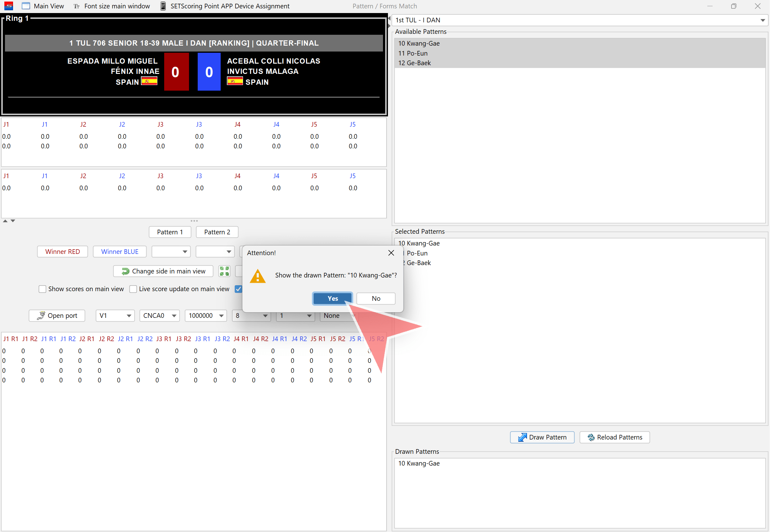The width and height of the screenshot is (770, 532).
Task: Click the Reload Patterns refresh icon
Action: click(x=591, y=437)
